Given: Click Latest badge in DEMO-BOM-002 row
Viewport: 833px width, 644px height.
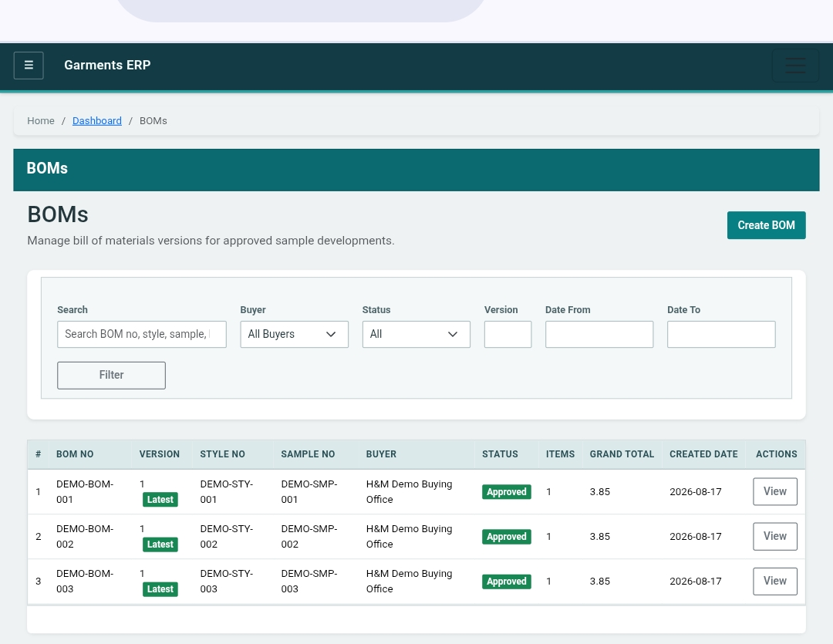Looking at the screenshot, I should pyautogui.click(x=160, y=544).
